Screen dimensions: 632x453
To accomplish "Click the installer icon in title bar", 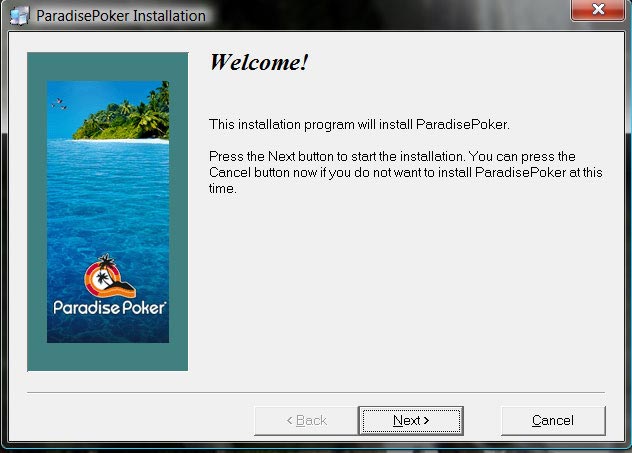I will pos(19,16).
